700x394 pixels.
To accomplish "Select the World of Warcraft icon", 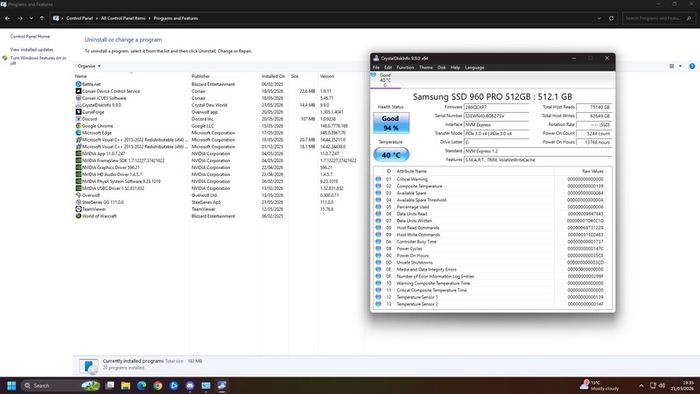I will [78, 216].
